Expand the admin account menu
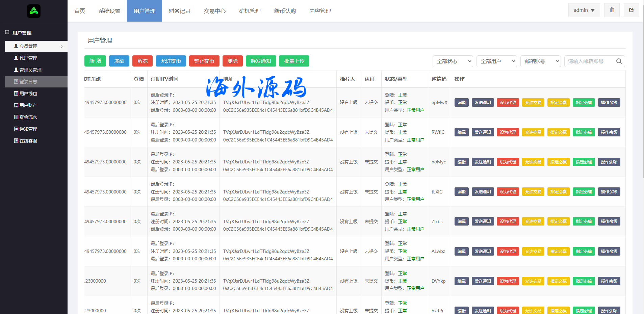The height and width of the screenshot is (314, 644). tap(584, 10)
